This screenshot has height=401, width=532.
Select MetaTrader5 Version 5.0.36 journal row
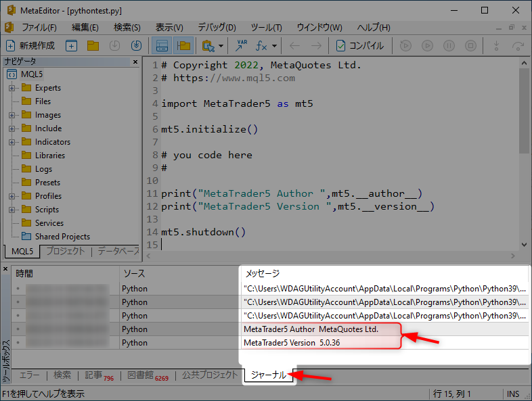[x=270, y=343]
